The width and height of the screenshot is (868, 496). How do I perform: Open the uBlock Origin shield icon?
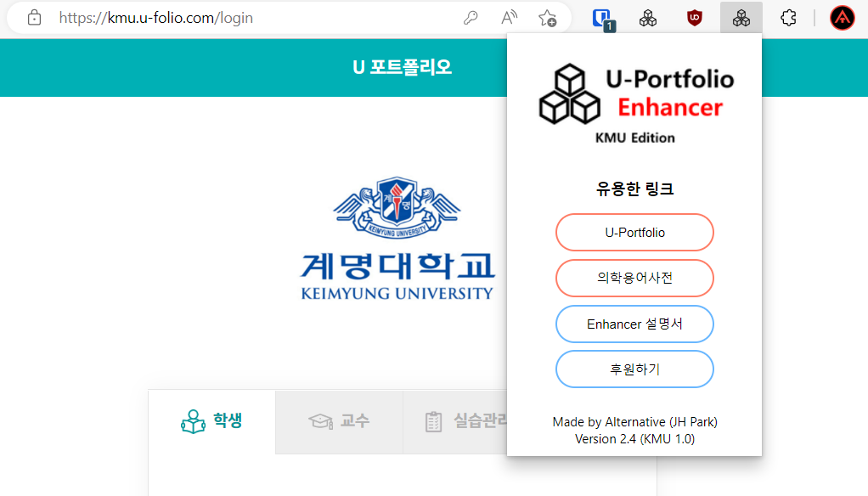click(694, 19)
